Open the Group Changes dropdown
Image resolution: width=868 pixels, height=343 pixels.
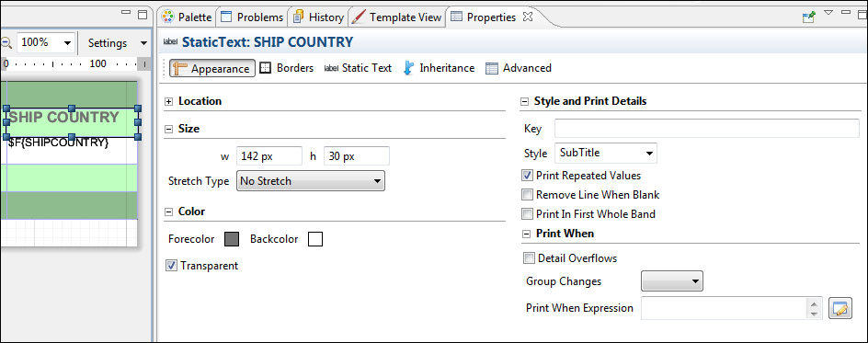(671, 281)
